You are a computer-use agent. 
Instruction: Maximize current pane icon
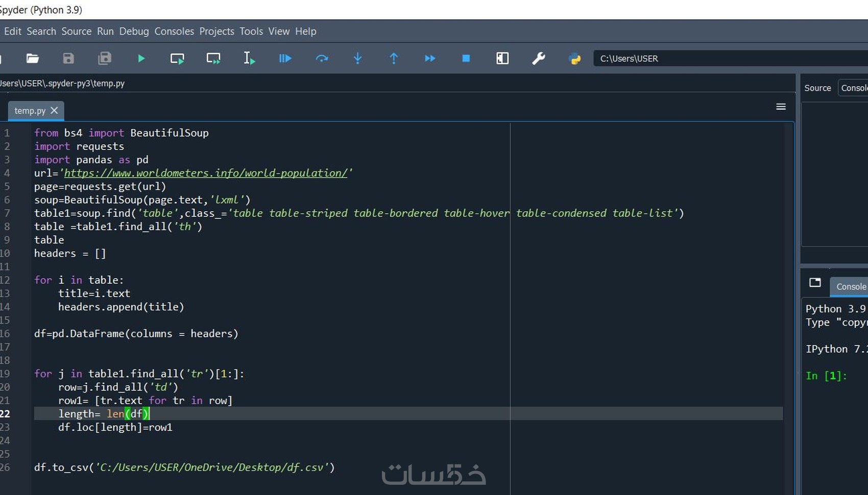(502, 59)
